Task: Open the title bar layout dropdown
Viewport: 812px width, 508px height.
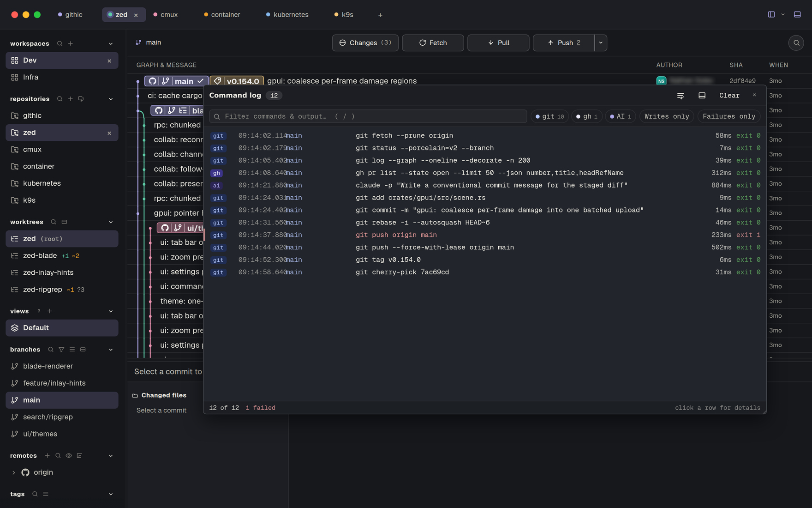Action: pyautogui.click(x=783, y=14)
